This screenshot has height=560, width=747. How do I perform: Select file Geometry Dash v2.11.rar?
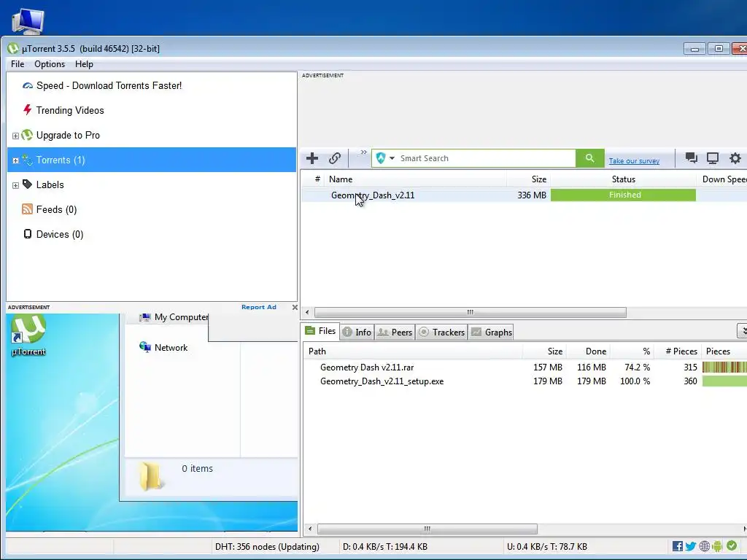pos(367,367)
